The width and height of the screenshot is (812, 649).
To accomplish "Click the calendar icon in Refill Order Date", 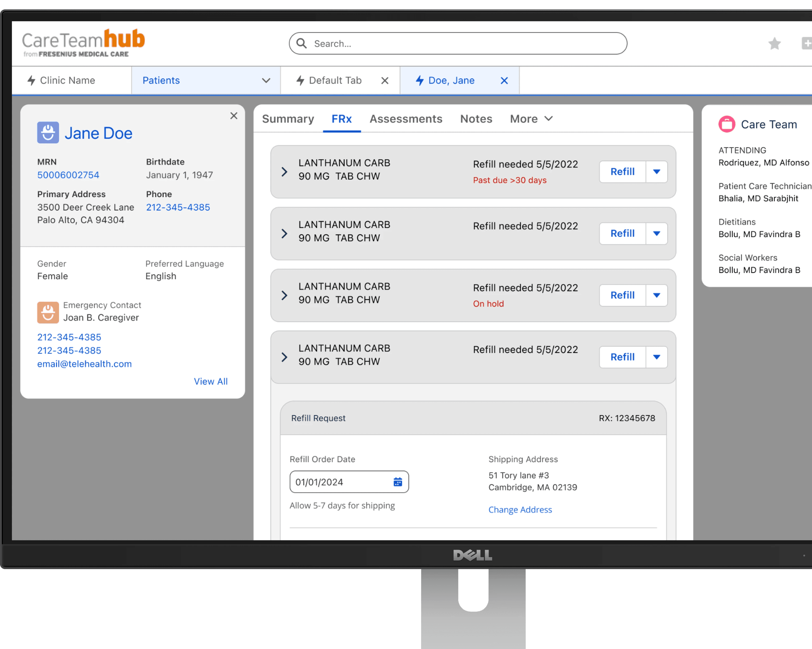I will click(398, 482).
